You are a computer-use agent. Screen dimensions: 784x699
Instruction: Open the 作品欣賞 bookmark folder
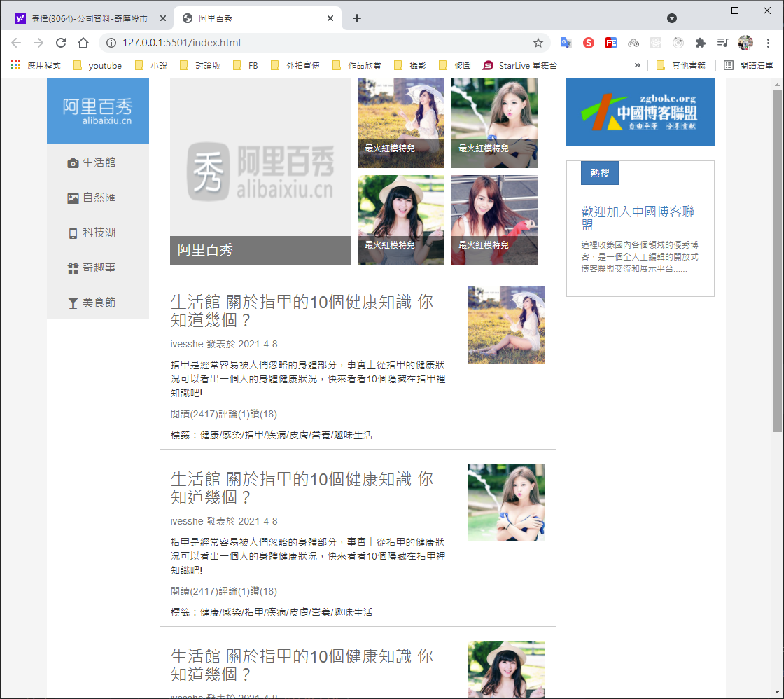point(358,66)
